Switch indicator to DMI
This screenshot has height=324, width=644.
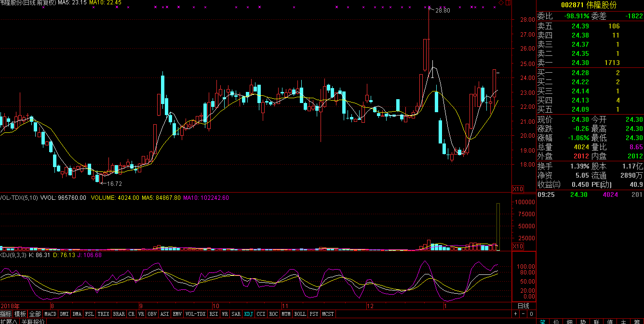click(x=64, y=314)
